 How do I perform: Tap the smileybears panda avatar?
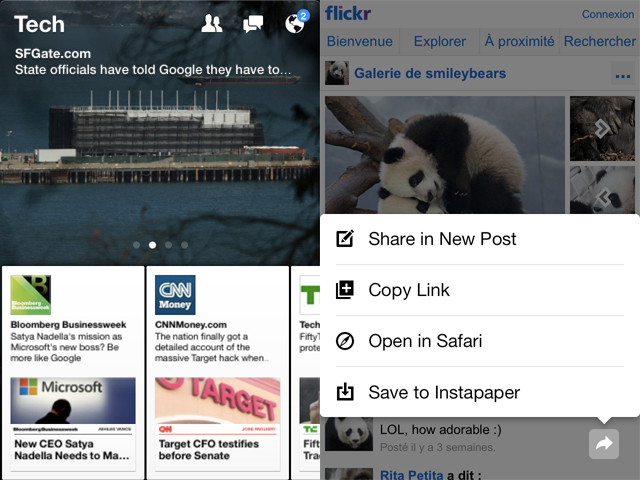pos(337,73)
